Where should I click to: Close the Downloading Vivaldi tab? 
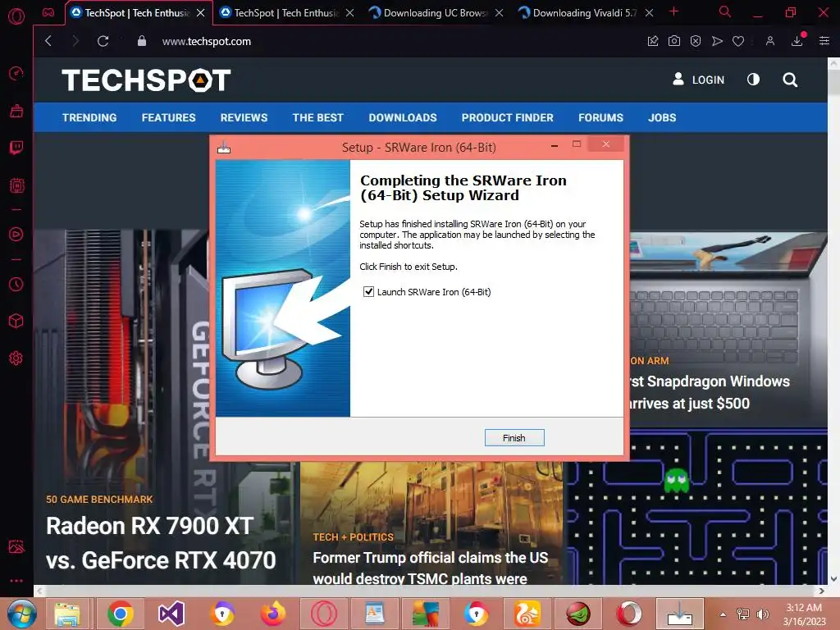click(649, 13)
